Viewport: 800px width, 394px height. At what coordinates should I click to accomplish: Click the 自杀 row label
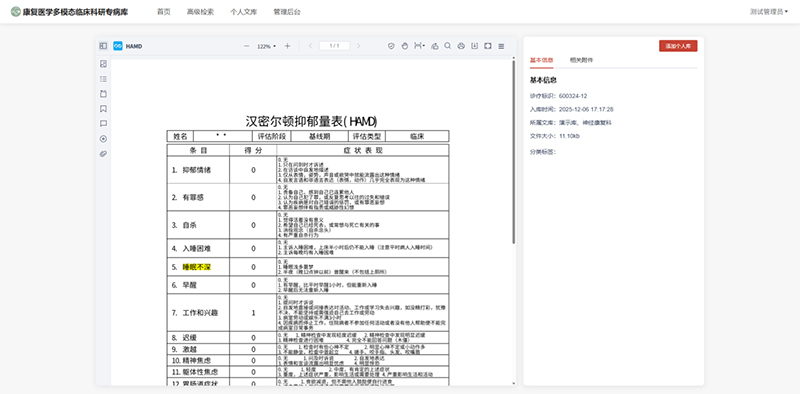point(189,225)
